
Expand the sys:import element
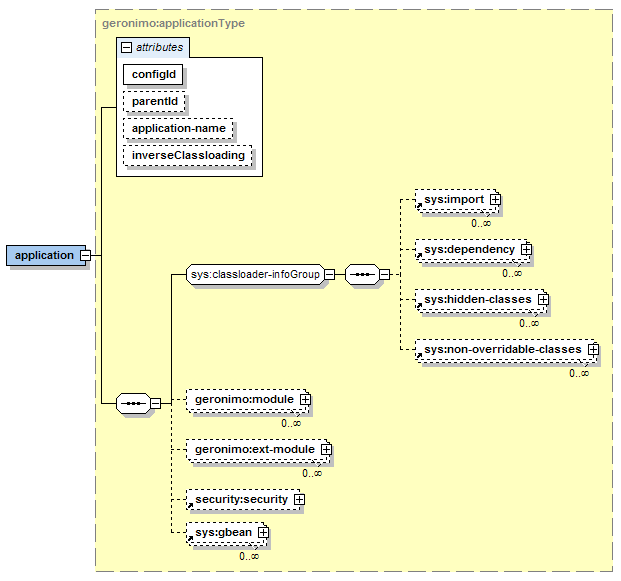[495, 199]
